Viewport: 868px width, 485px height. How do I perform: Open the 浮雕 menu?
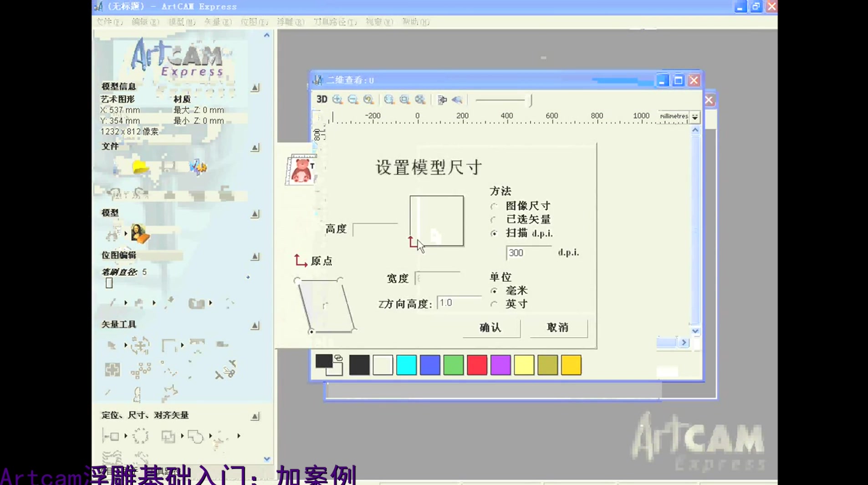(x=290, y=21)
